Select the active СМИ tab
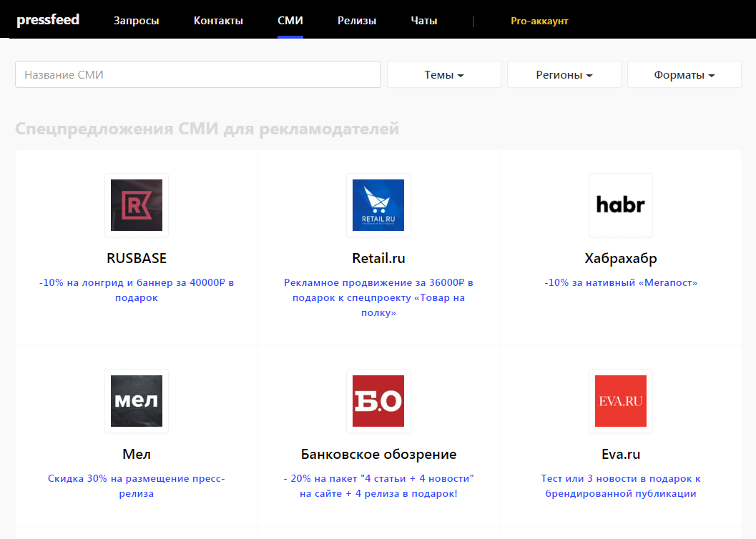This screenshot has width=756, height=539. coord(290,21)
